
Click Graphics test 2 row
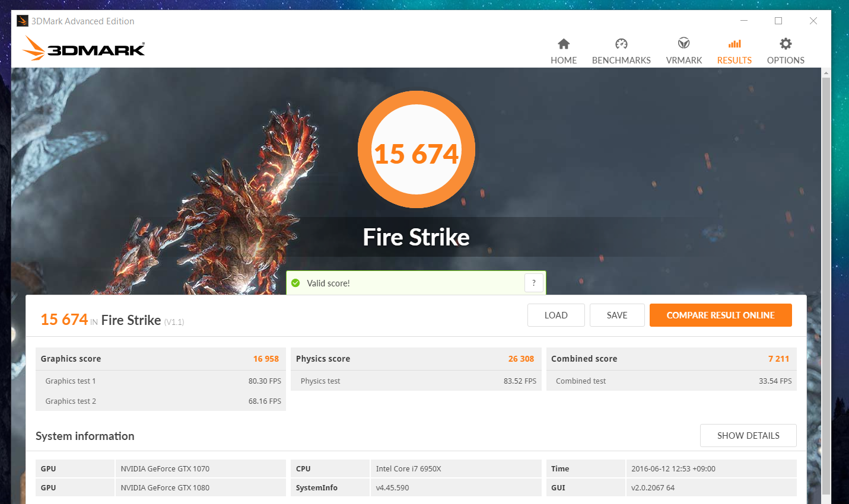pyautogui.click(x=161, y=401)
